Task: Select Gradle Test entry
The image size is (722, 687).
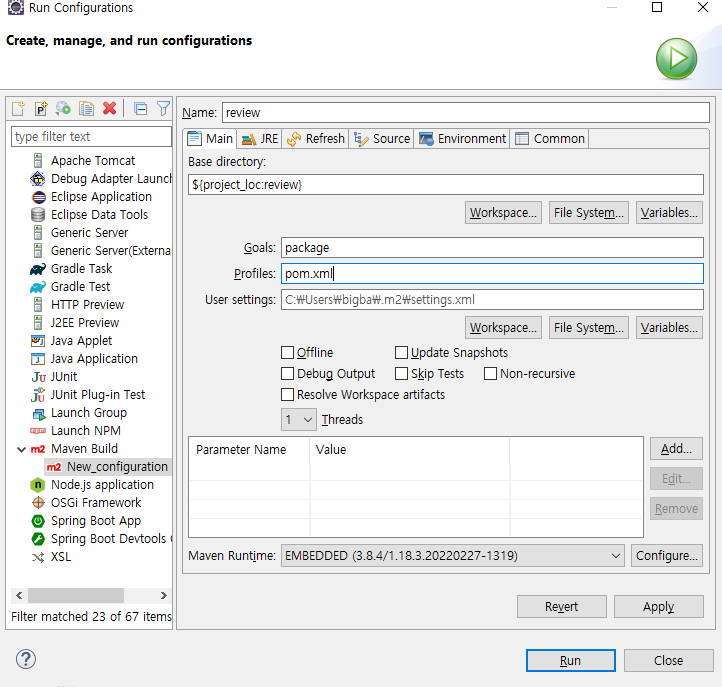Action: coord(70,286)
